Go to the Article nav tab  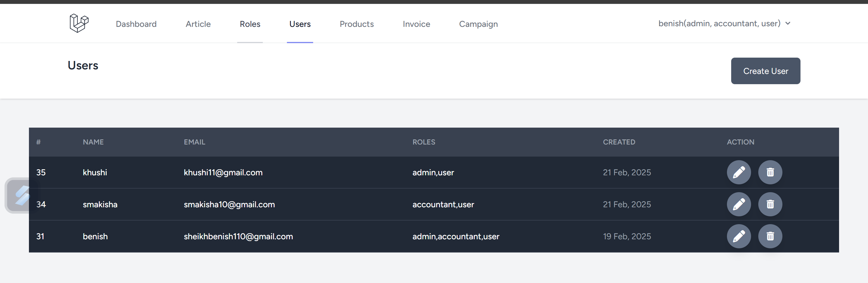click(x=198, y=24)
